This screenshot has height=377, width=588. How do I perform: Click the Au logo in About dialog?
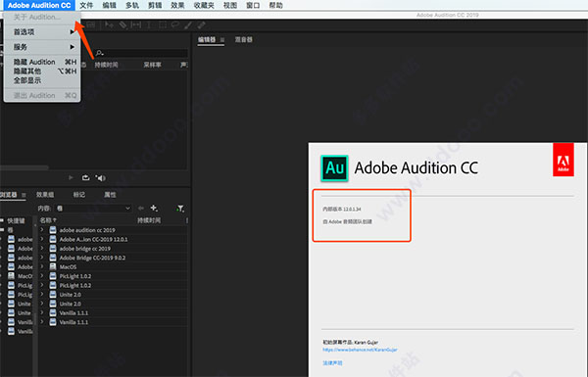[334, 168]
